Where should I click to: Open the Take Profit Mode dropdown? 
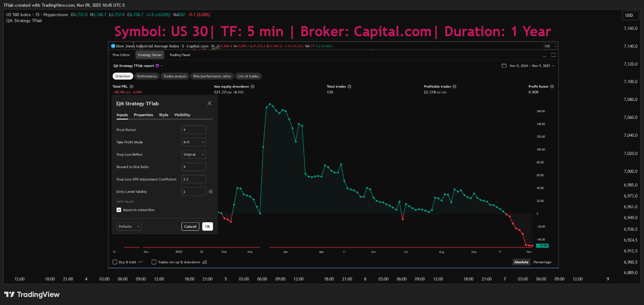(x=194, y=142)
